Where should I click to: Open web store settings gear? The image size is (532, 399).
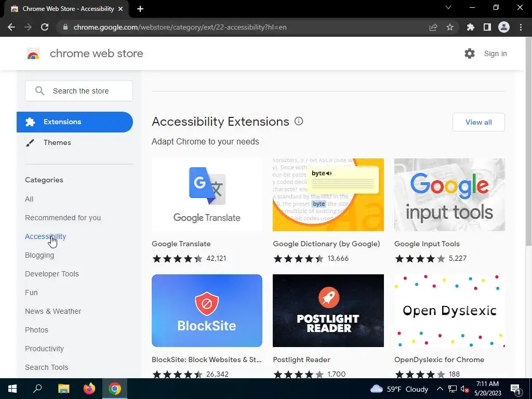click(x=470, y=54)
